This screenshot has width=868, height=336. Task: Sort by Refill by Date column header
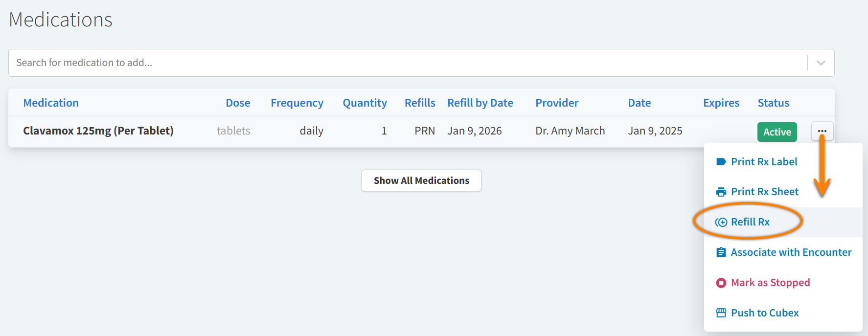[x=480, y=103]
